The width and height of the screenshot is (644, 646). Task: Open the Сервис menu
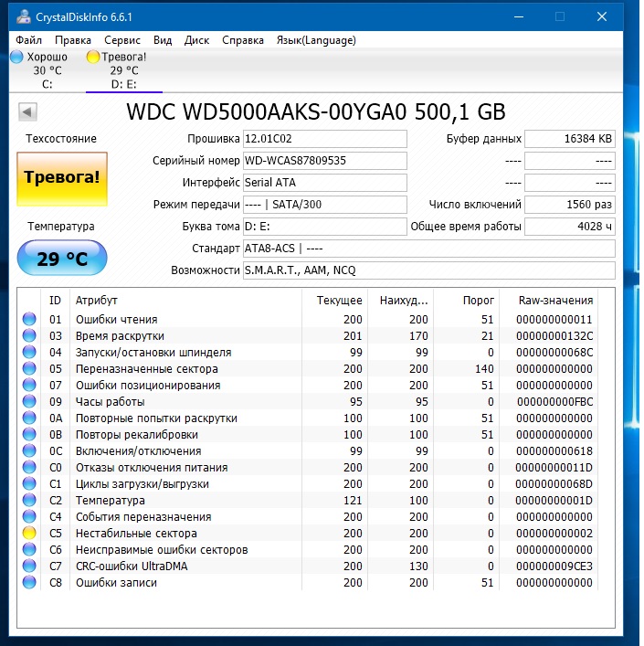(122, 40)
